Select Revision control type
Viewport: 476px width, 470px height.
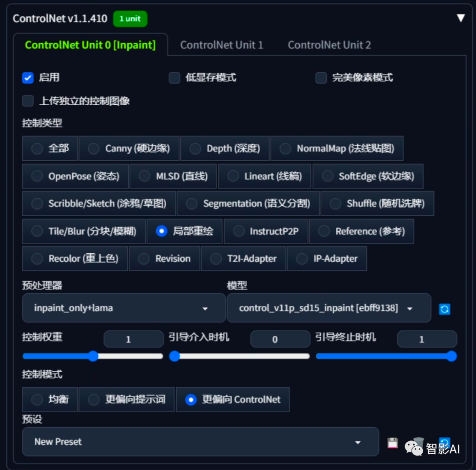point(164,259)
